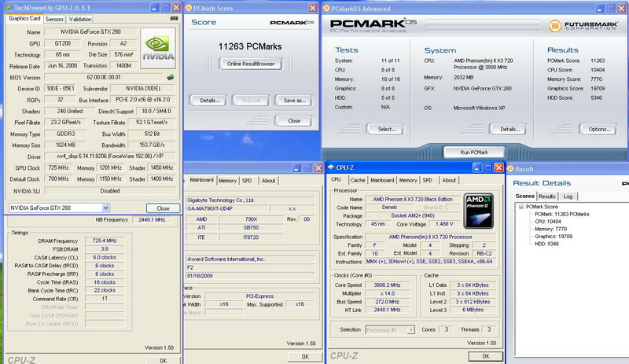629x364 pixels.
Task: Click the Bus Speed 272.0 MHz value
Action: [387, 302]
